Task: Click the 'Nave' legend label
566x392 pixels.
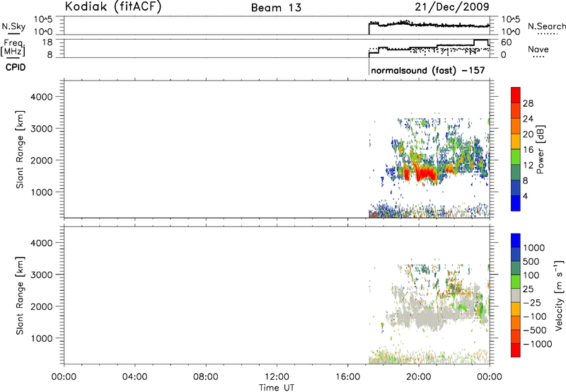Action: point(538,49)
